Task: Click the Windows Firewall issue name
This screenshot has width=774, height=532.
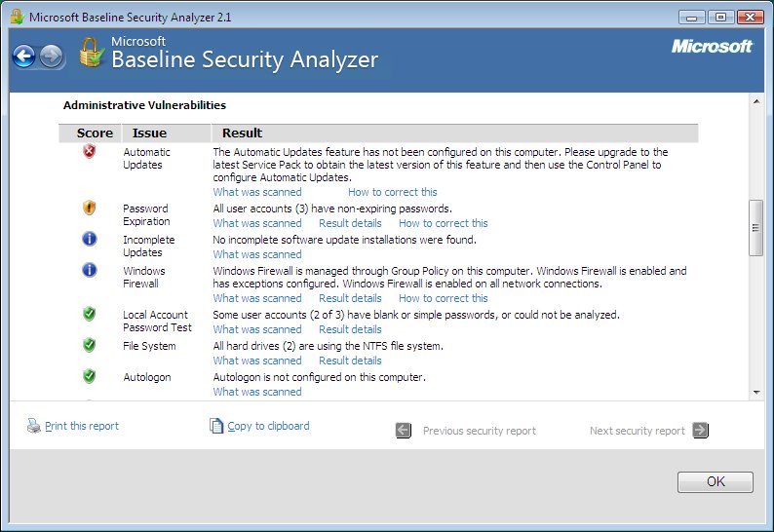Action: 144,277
